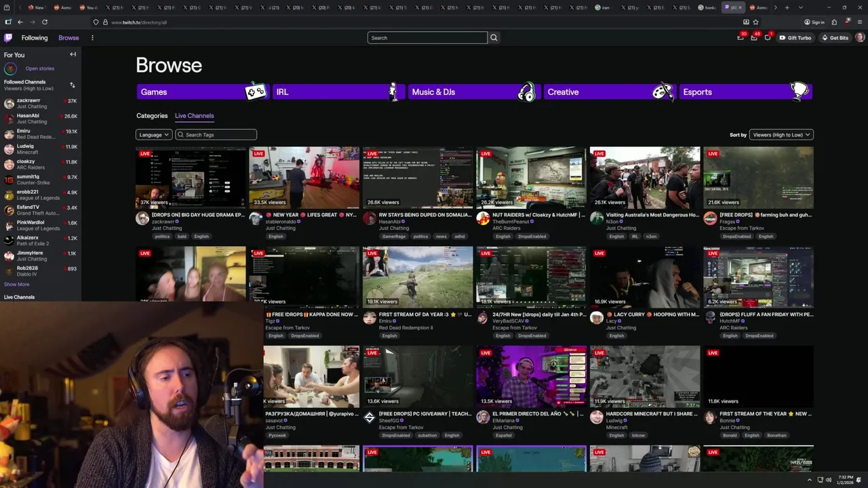The width and height of the screenshot is (868, 488).
Task: Open EsfandTV in followed channels
Action: [41, 209]
